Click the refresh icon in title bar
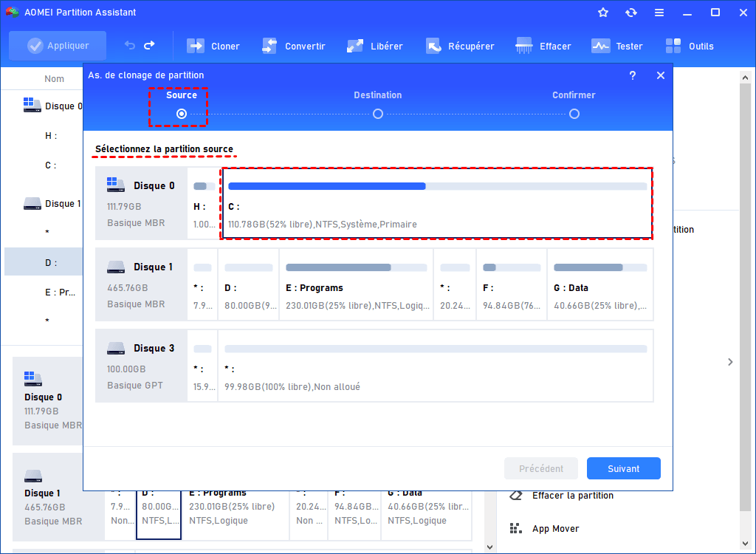This screenshot has width=756, height=554. pyautogui.click(x=631, y=13)
